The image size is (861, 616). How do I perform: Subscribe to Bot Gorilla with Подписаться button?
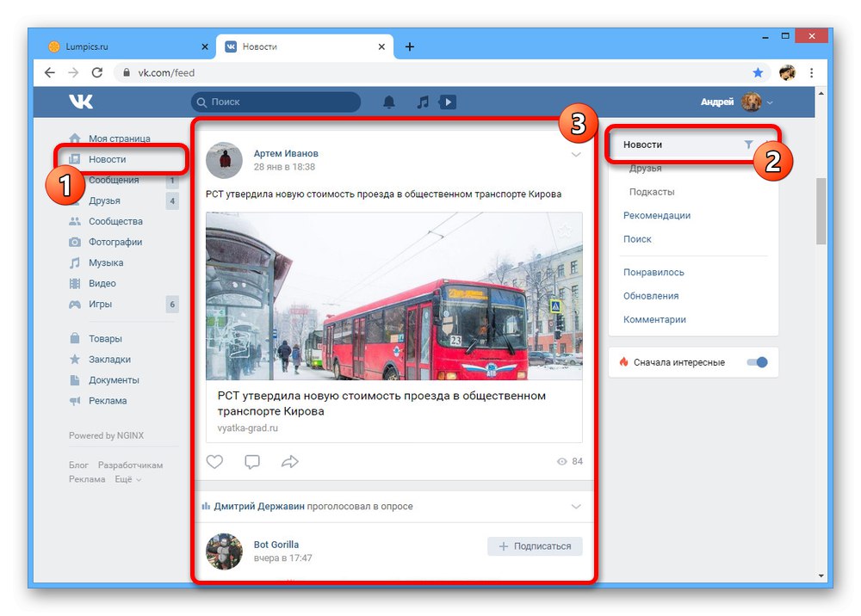click(x=535, y=545)
